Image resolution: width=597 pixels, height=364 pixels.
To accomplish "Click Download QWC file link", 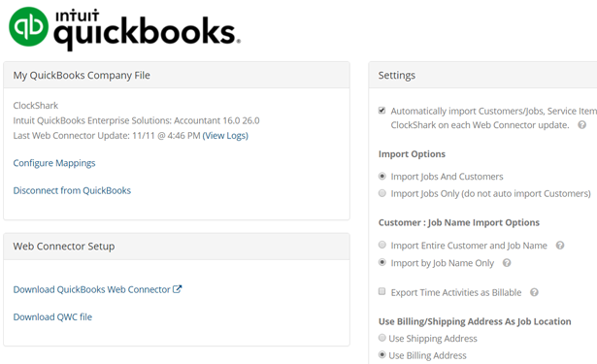I will click(x=52, y=316).
